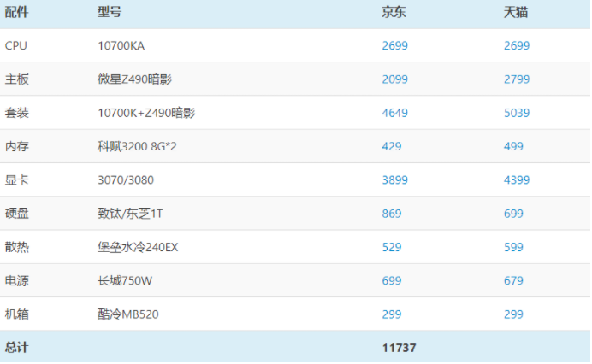The width and height of the screenshot is (592, 364).
Task: Open the 天猫 price 699 for 硬盘
Action: pyautogui.click(x=513, y=214)
